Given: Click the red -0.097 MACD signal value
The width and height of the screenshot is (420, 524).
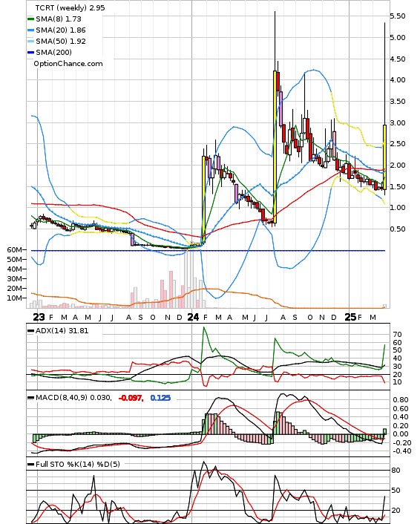Looking at the screenshot, I should click(131, 398).
